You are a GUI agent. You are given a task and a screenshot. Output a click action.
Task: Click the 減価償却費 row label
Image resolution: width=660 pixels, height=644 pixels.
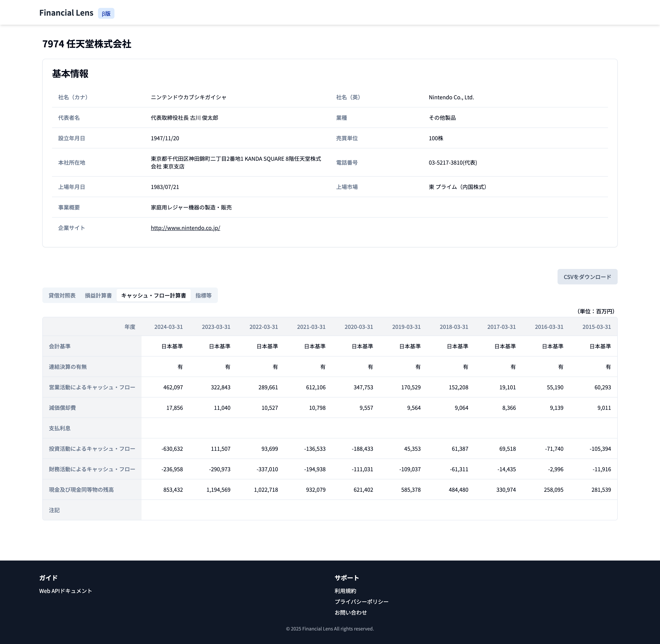pos(62,408)
